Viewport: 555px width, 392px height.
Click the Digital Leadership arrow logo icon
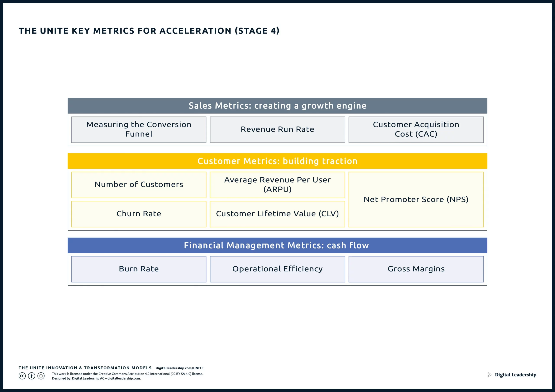click(490, 375)
